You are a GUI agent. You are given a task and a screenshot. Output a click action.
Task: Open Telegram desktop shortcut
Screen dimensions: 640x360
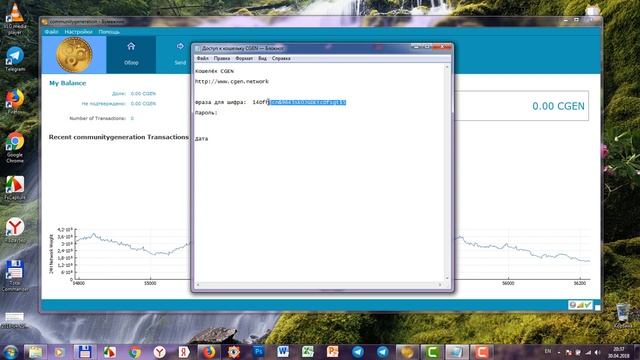click(15, 59)
